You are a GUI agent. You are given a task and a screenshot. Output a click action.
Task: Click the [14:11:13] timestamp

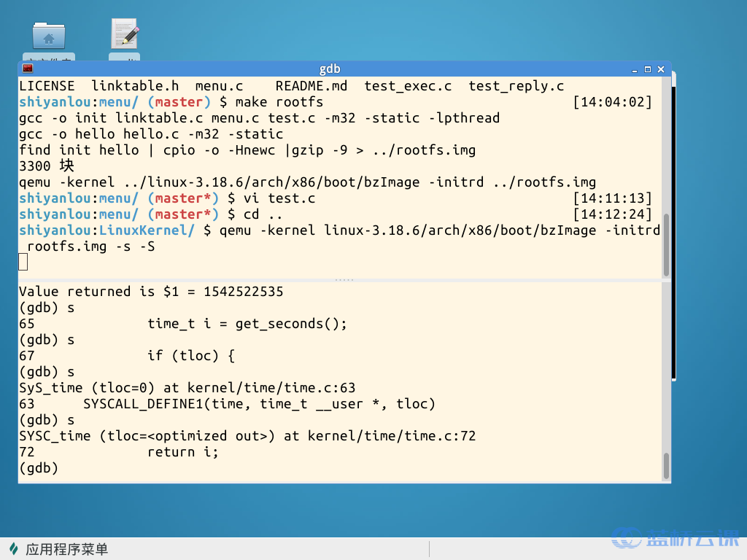(612, 198)
